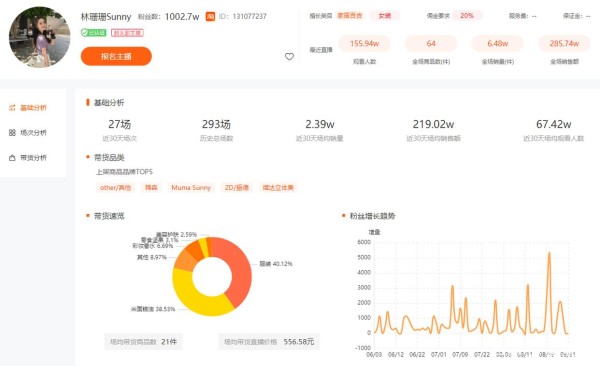
Task: Click the orange Taobao platform icon
Action: (x=210, y=16)
